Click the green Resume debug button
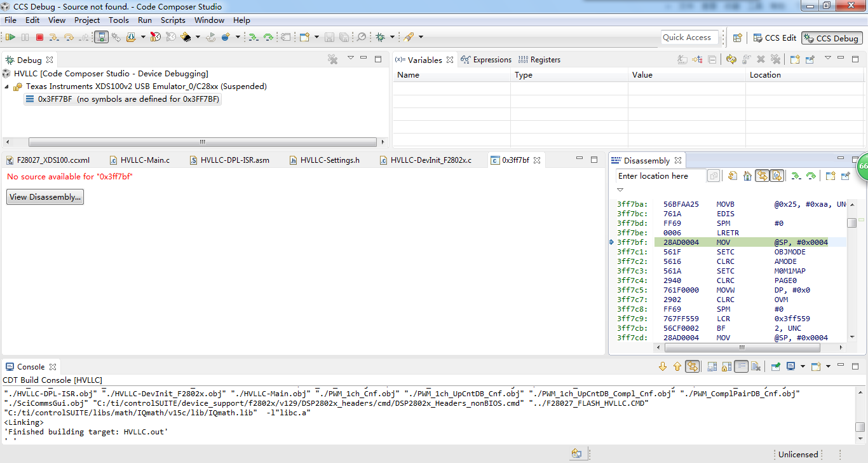 [x=11, y=38]
